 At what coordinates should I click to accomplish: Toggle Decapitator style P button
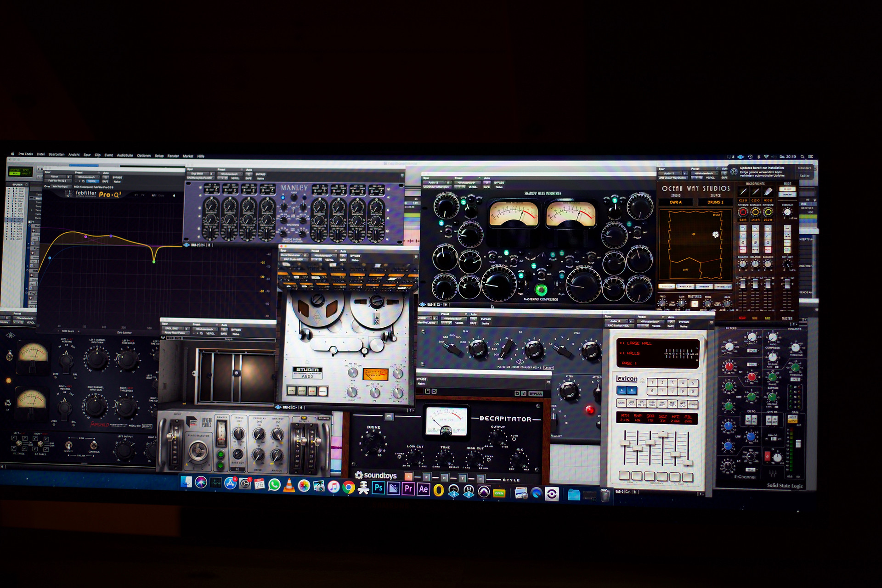pos(481,479)
